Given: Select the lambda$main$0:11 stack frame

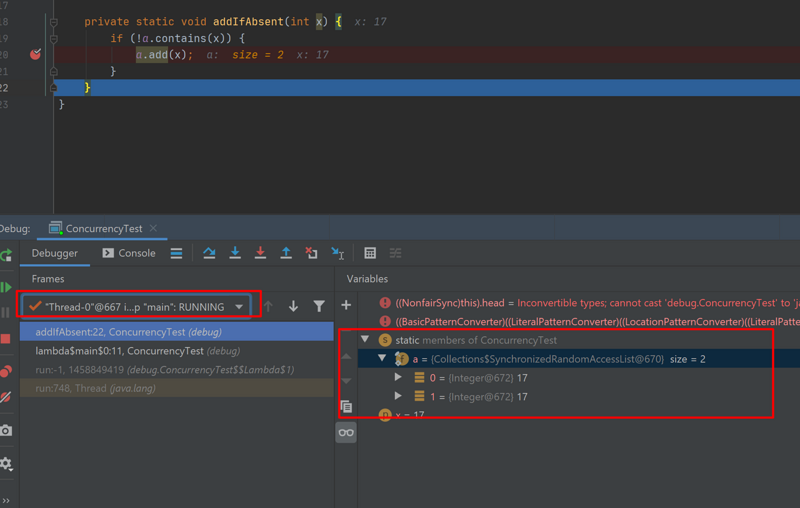Looking at the screenshot, I should [137, 351].
